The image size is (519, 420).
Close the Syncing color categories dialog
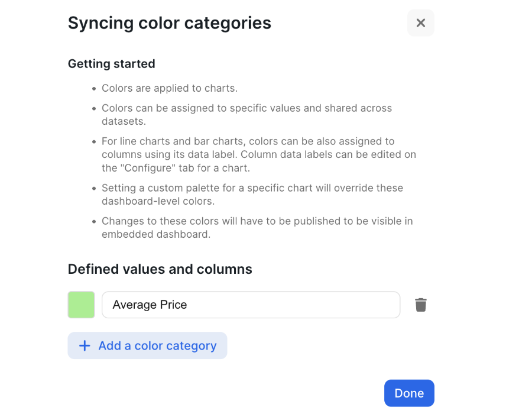420,23
